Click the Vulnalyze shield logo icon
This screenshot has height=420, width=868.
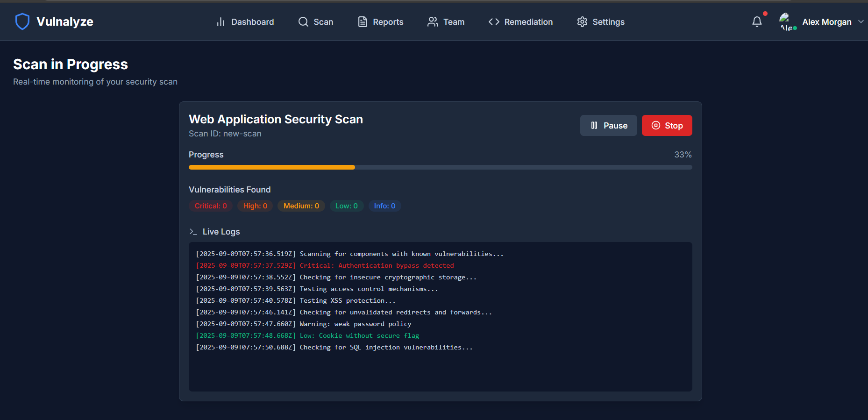click(22, 21)
